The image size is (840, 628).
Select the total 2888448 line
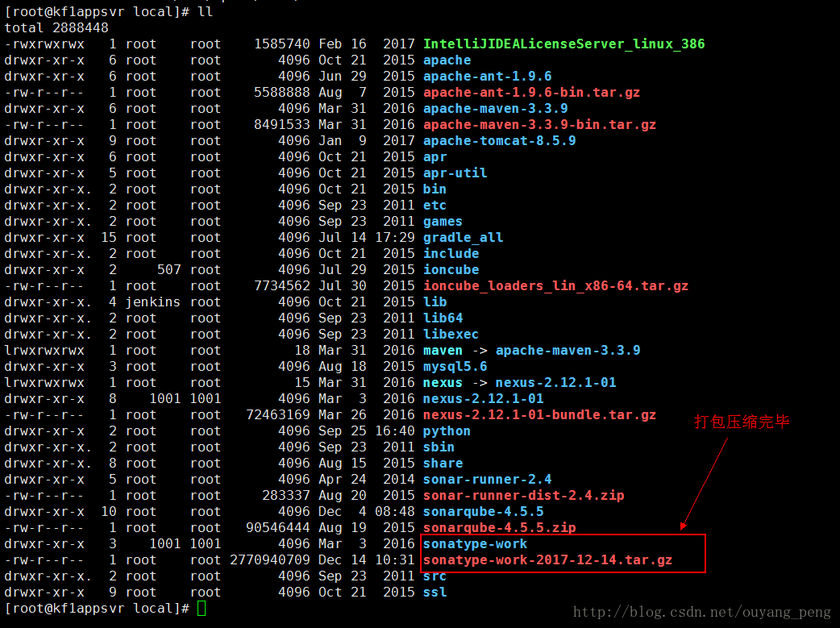(56, 28)
